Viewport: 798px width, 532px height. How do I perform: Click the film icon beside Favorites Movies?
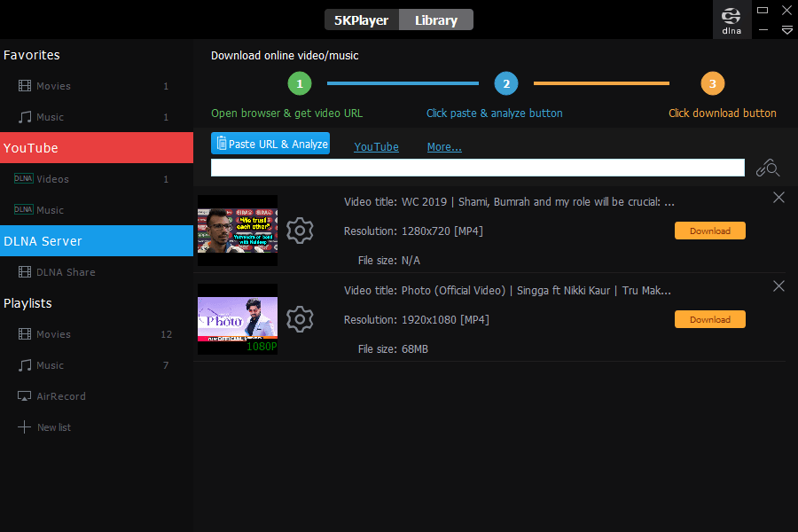[25, 85]
